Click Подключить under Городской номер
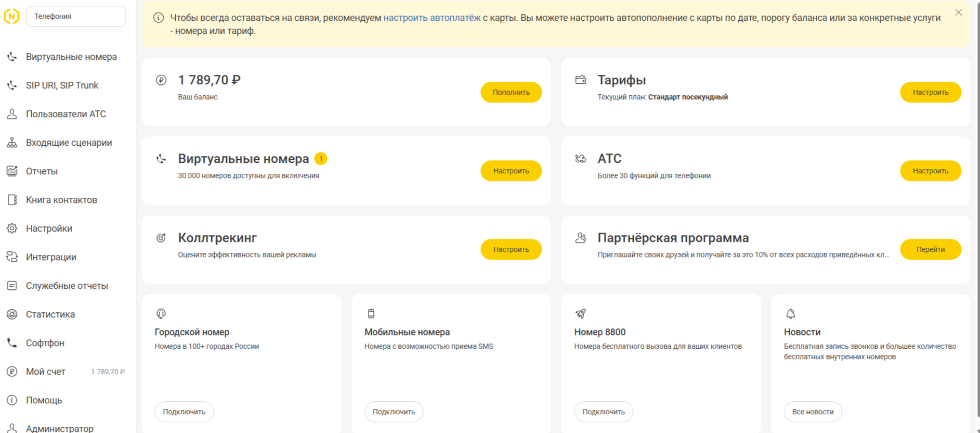This screenshot has width=980, height=433. pos(184,412)
